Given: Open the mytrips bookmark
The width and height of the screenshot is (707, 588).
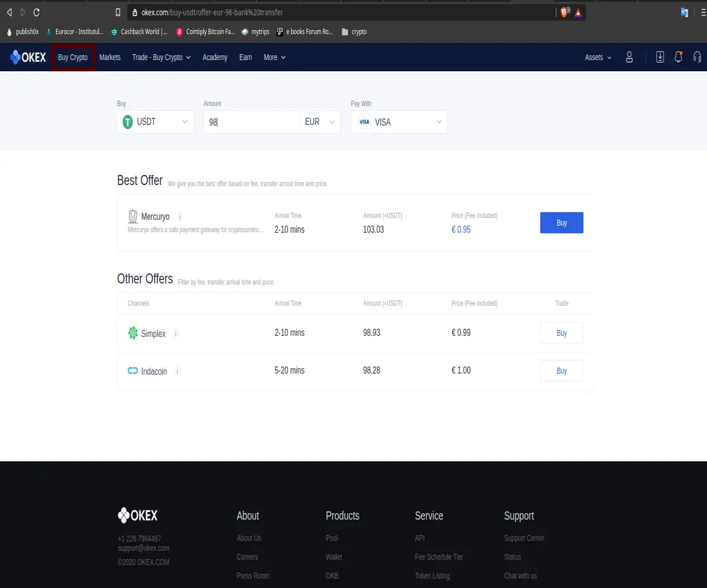Looking at the screenshot, I should click(255, 32).
